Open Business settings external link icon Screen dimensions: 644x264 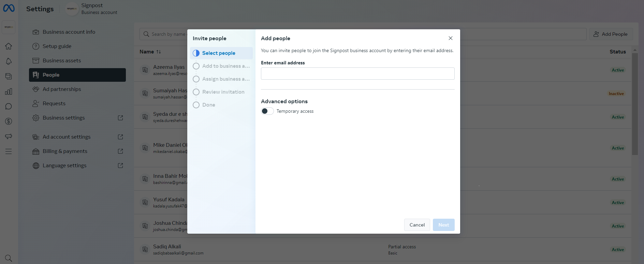tap(120, 118)
